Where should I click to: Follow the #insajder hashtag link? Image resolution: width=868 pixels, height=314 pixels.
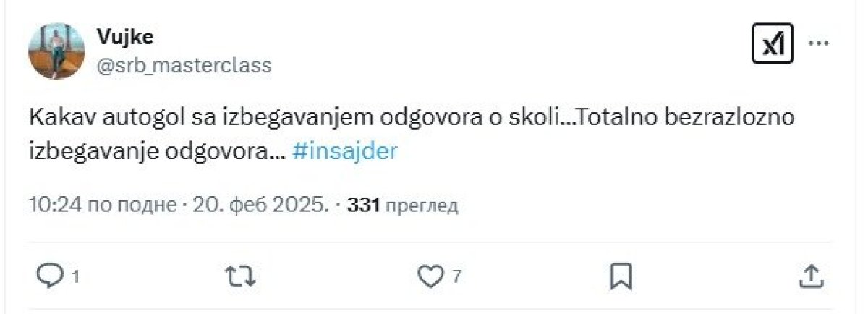(346, 153)
